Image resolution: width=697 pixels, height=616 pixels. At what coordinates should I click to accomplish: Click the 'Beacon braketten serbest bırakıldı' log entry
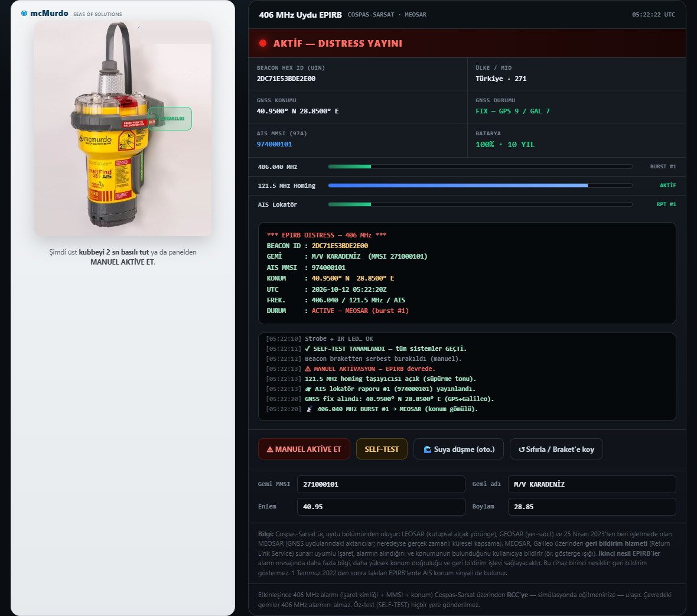tap(364, 358)
